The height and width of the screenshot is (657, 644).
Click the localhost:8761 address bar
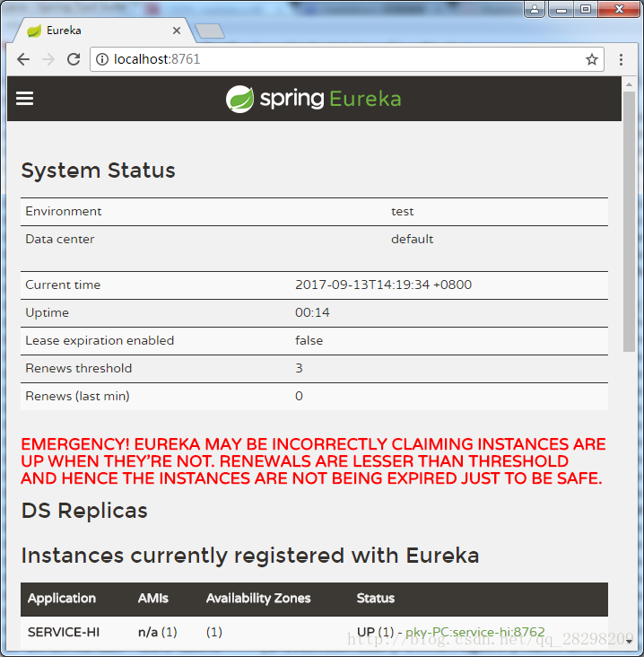[347, 59]
